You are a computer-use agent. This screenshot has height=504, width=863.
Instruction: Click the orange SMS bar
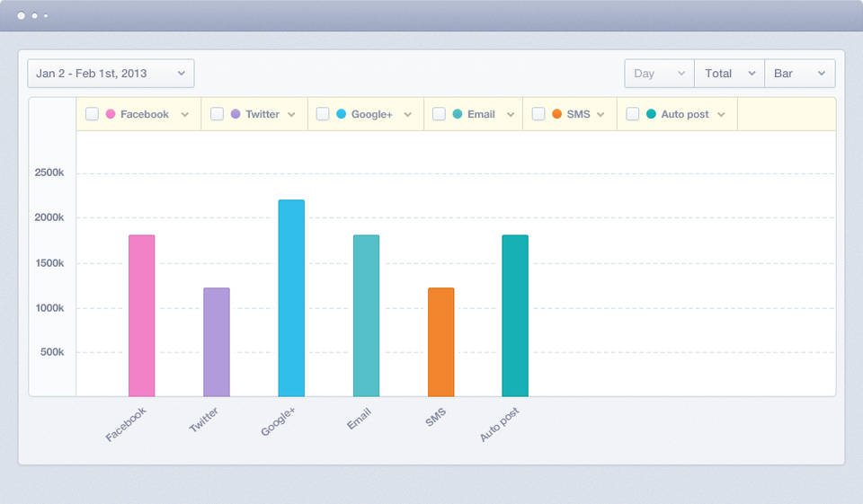click(440, 341)
